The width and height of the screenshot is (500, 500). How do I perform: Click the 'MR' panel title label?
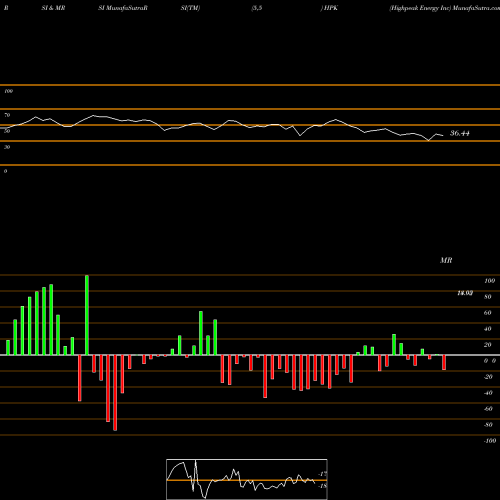coord(446,260)
